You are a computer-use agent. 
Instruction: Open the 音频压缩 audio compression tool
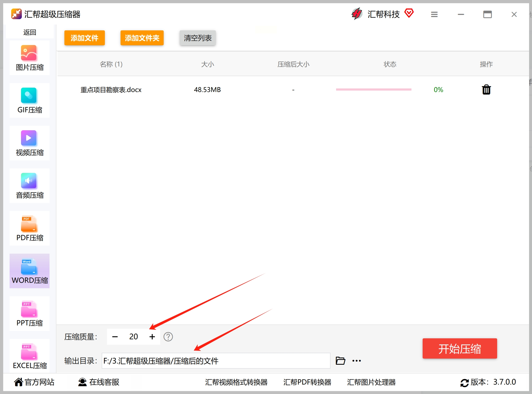click(x=29, y=186)
